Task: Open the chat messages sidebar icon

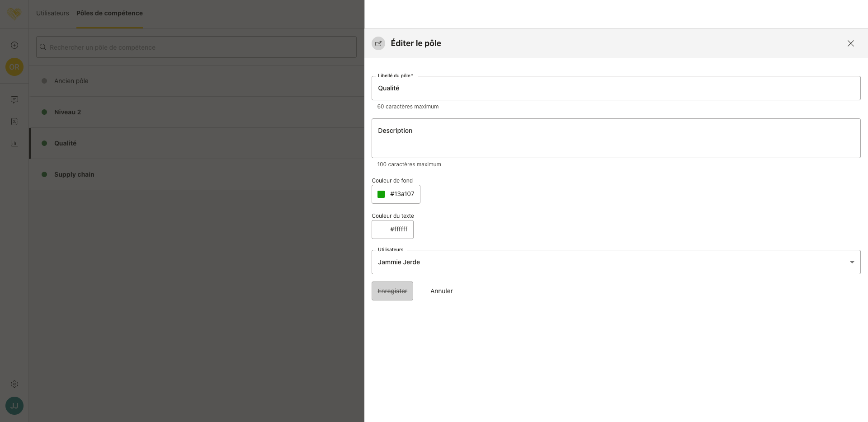Action: tap(14, 99)
